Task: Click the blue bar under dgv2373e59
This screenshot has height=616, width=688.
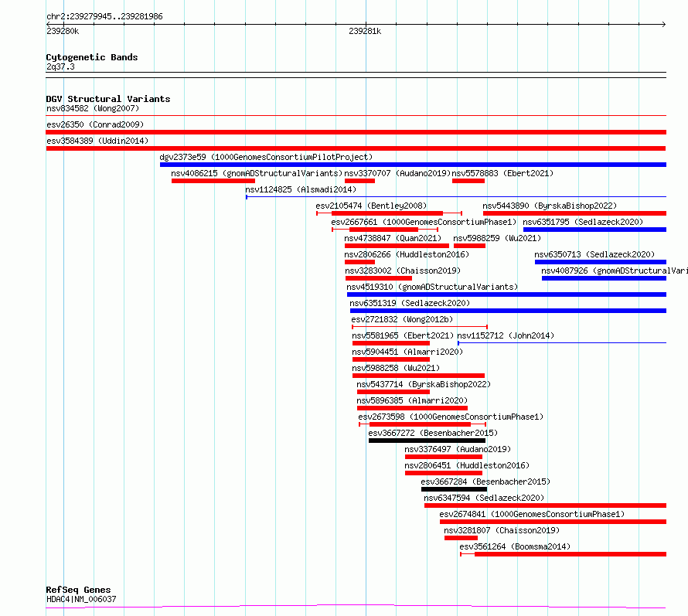Action: tap(413, 165)
